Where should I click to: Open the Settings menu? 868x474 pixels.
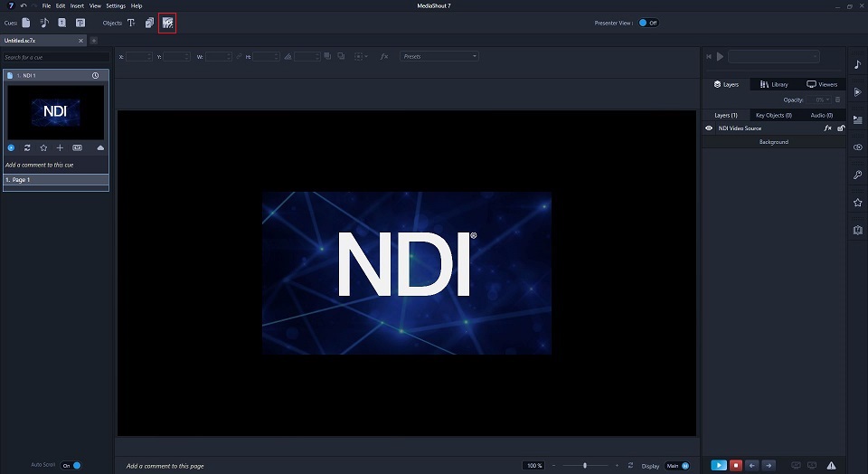coord(116,5)
